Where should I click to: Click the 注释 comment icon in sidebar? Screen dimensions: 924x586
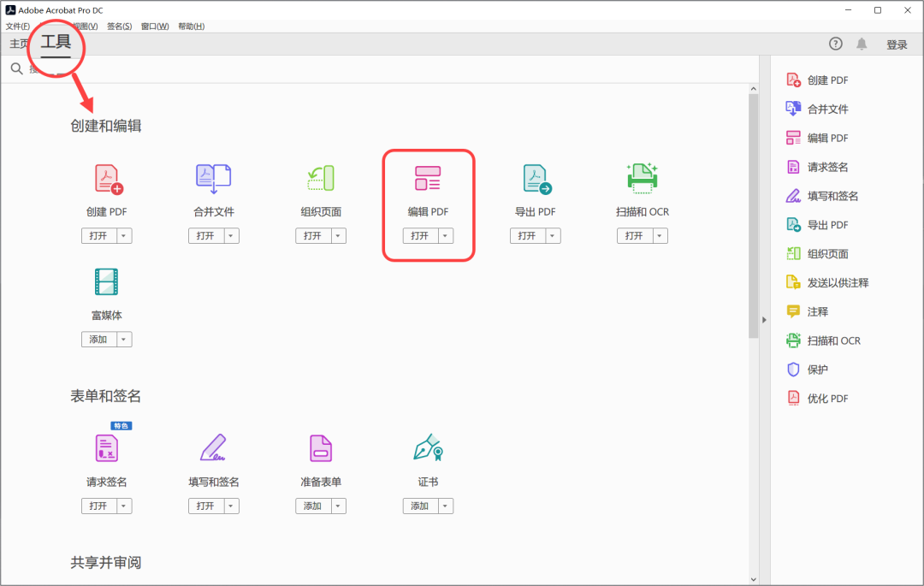pos(794,311)
